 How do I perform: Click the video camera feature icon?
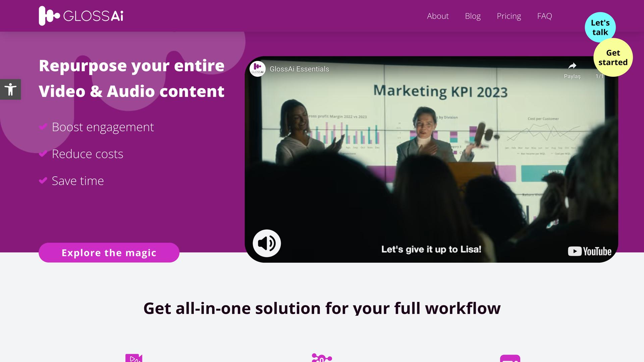(134, 358)
